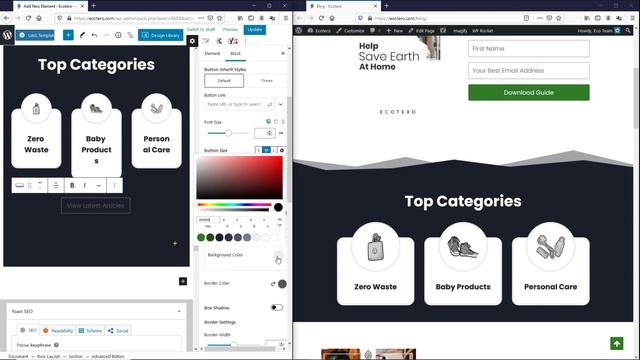Click the white plus appender inside dark section
The width and height of the screenshot is (640, 360).
point(175,243)
